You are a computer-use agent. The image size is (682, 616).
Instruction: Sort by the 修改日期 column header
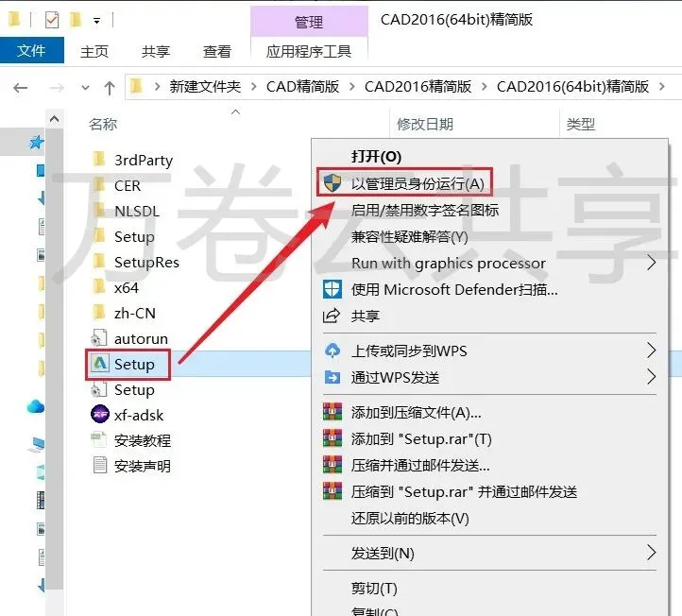(424, 125)
